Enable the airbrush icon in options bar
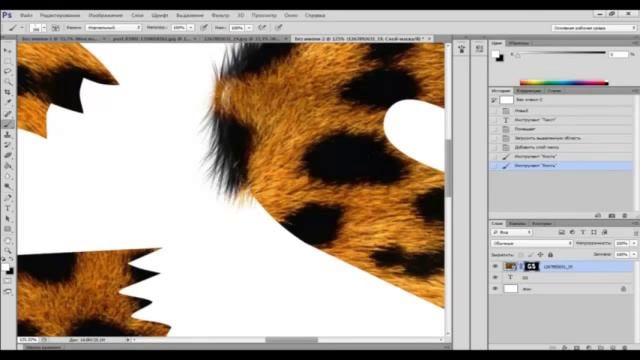 point(262,28)
